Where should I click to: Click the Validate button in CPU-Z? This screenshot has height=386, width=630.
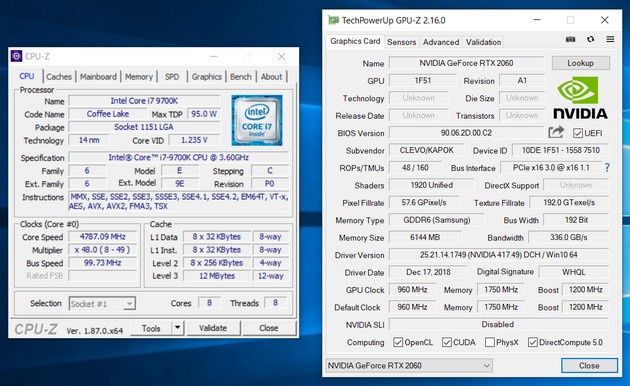point(213,328)
